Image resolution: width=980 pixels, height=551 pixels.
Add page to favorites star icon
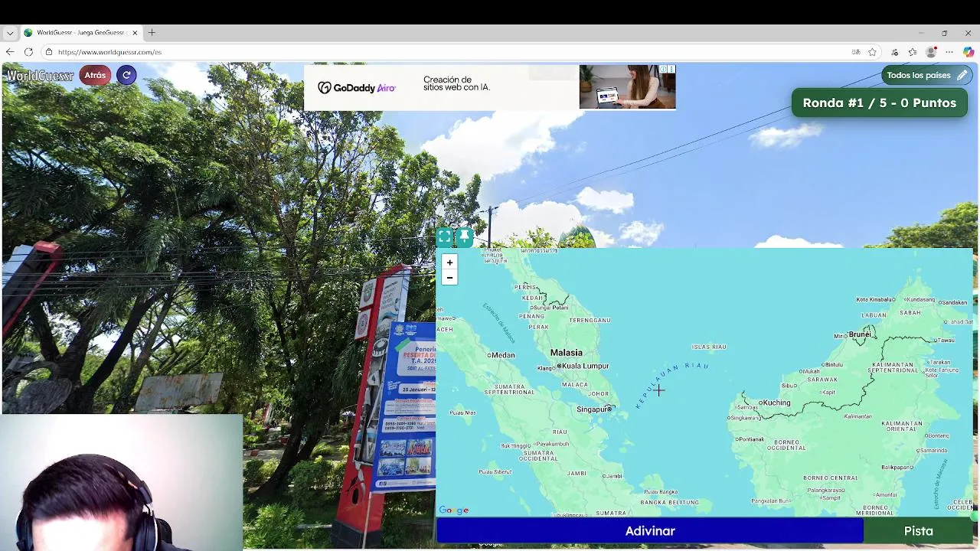[872, 52]
